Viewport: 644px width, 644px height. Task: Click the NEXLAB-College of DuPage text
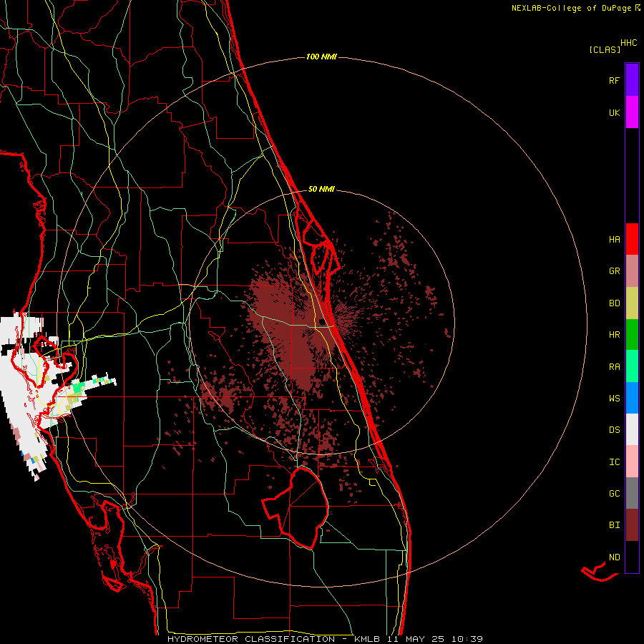pos(571,8)
